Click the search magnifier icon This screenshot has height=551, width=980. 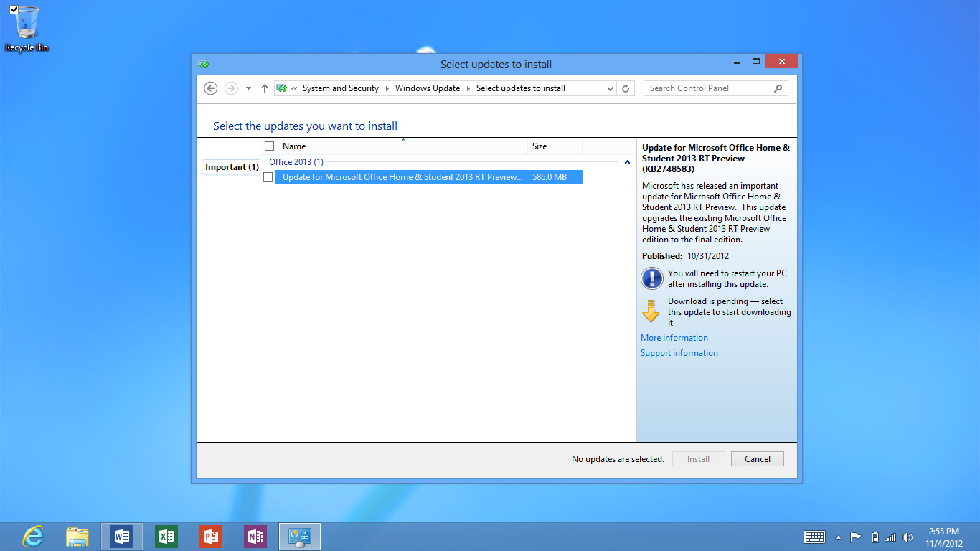(778, 88)
